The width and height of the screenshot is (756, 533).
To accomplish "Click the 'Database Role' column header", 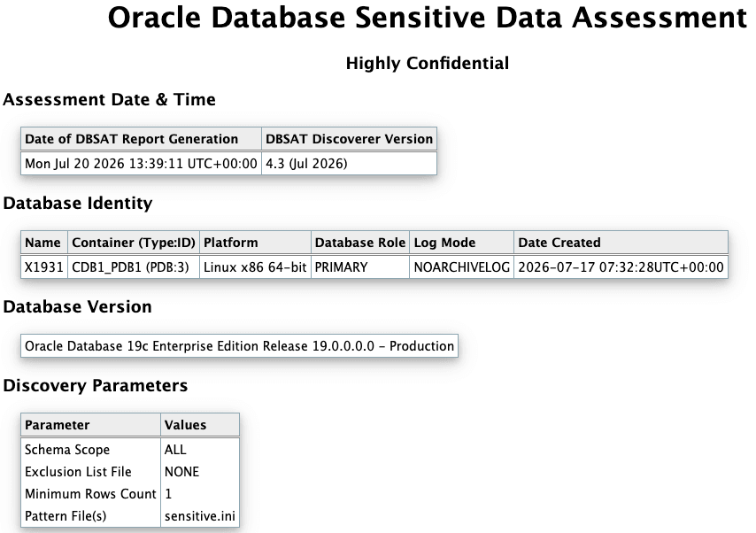I will tap(360, 243).
